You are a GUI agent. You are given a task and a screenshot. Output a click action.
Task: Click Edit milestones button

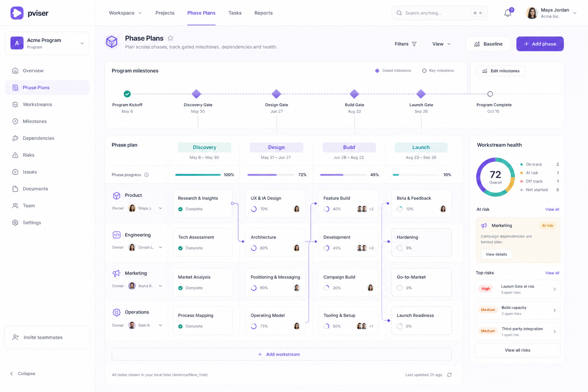pos(501,71)
